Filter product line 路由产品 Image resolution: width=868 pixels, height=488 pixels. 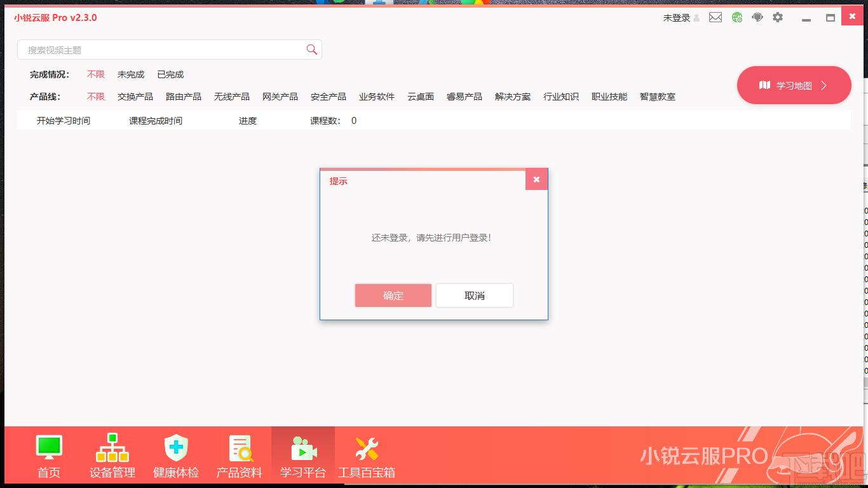(184, 97)
